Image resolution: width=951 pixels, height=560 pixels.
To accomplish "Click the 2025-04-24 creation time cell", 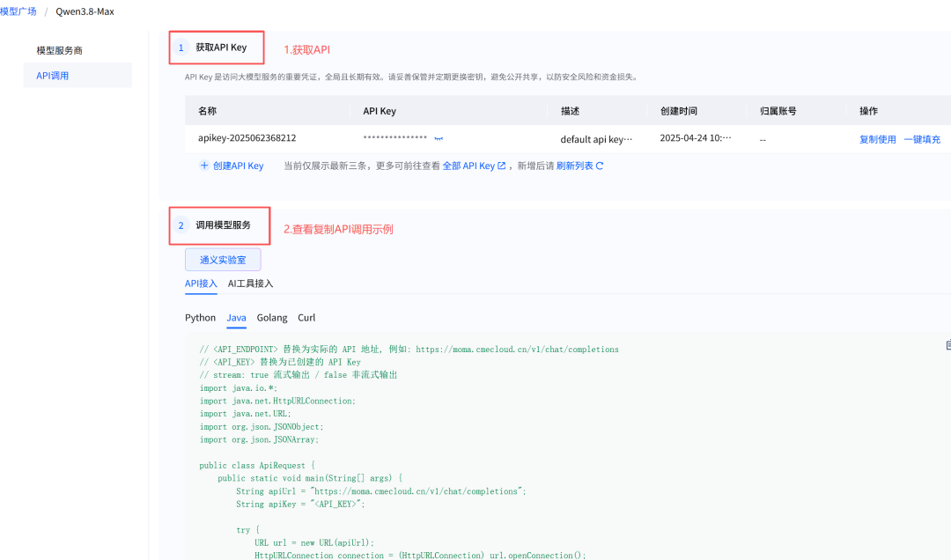I will (x=695, y=137).
